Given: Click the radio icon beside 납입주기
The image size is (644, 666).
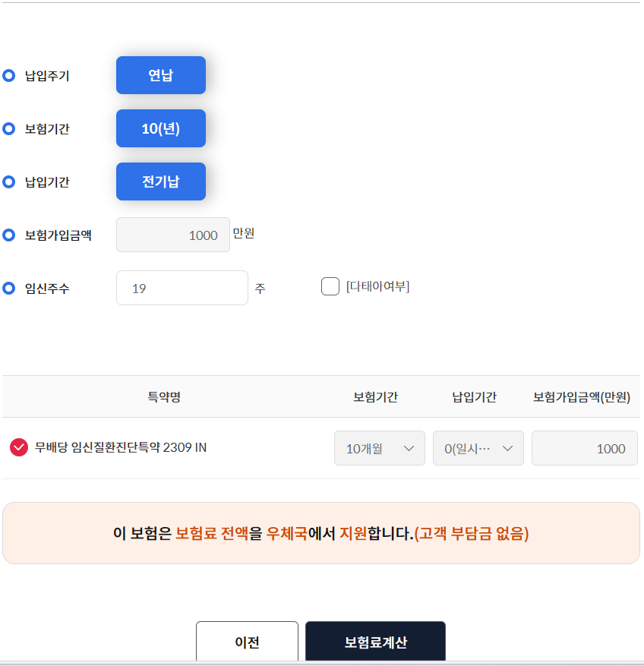Looking at the screenshot, I should point(8,75).
